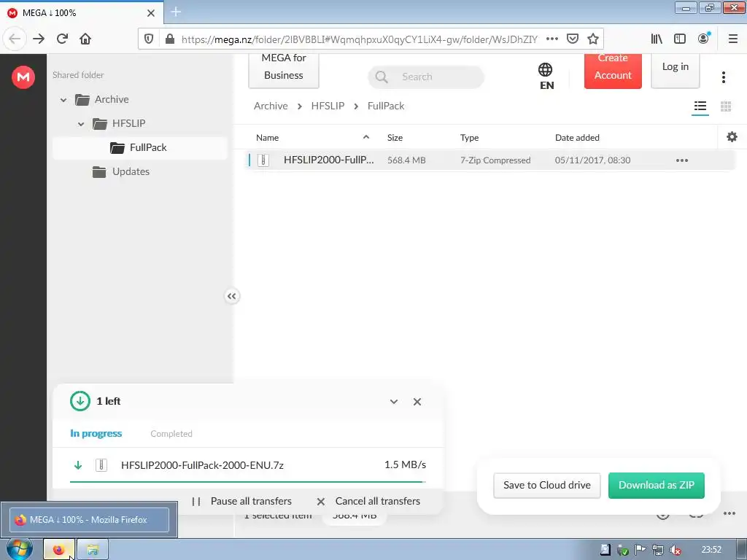Image resolution: width=747 pixels, height=560 pixels.
Task: Open the Windows Start menu
Action: [x=19, y=550]
